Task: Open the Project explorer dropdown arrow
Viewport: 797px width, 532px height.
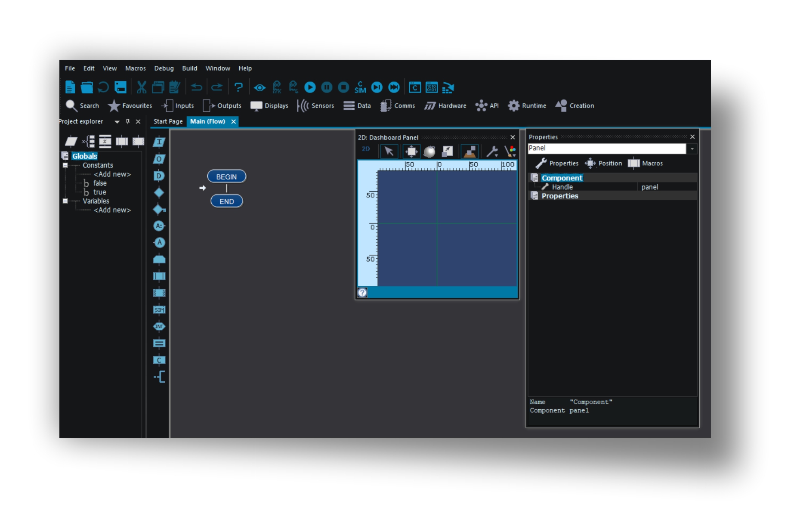Action: (117, 122)
